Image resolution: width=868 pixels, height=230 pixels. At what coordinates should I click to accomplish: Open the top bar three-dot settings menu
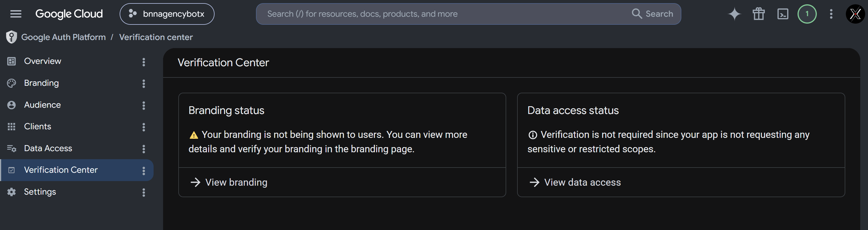pos(831,14)
